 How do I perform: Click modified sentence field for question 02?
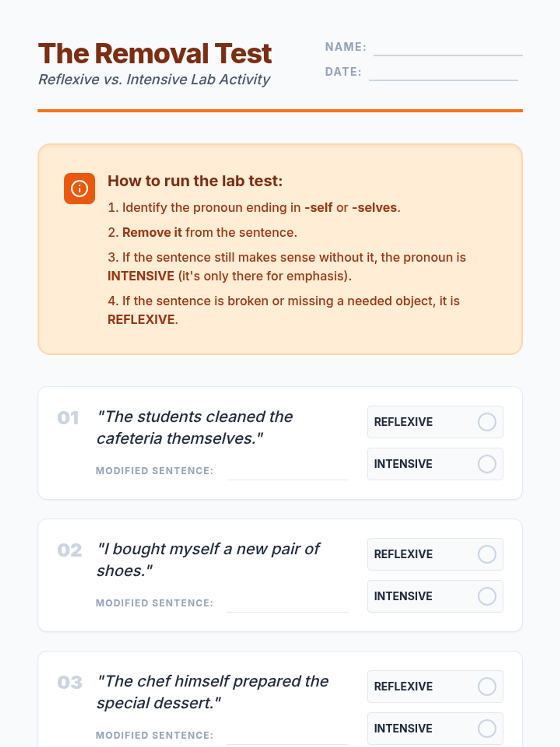tap(287, 604)
